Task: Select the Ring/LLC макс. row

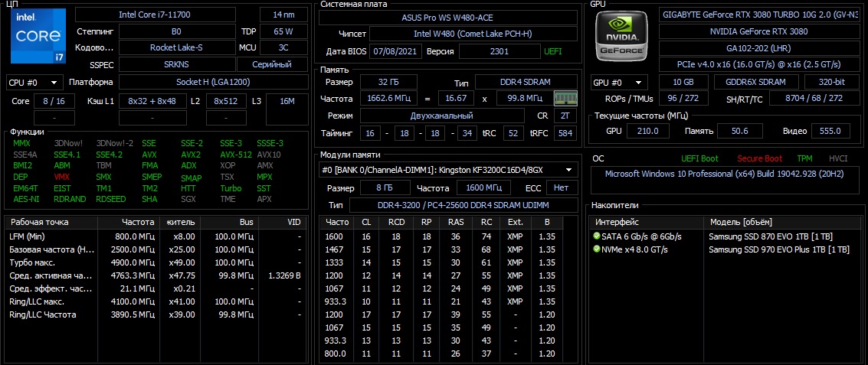Action: tap(155, 301)
